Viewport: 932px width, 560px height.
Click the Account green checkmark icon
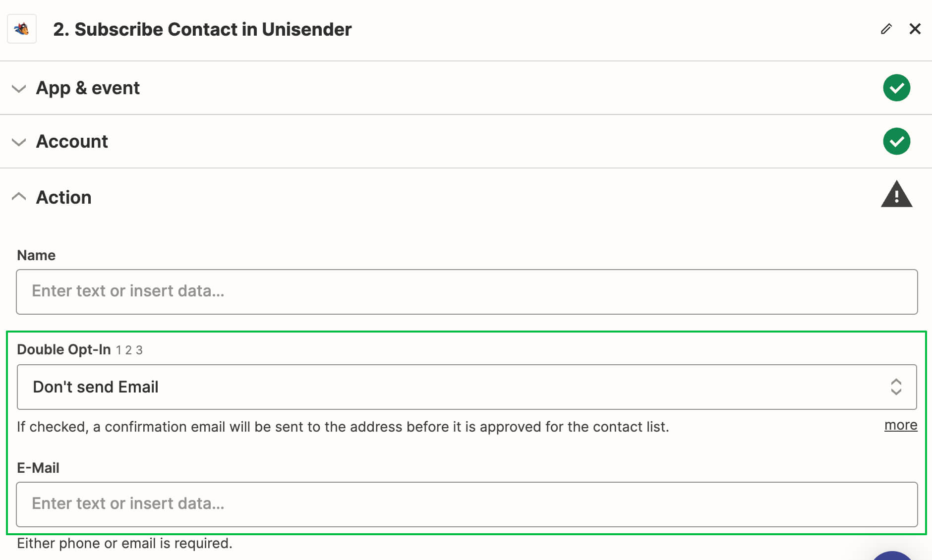click(896, 141)
